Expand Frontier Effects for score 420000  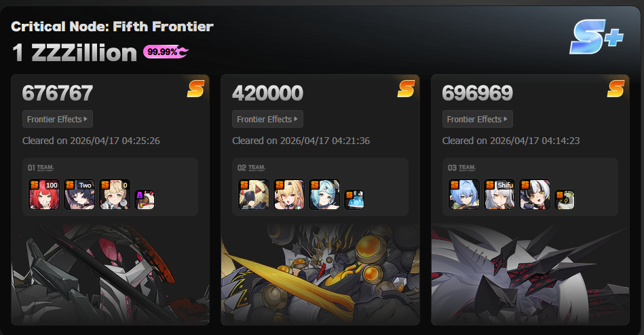click(267, 119)
